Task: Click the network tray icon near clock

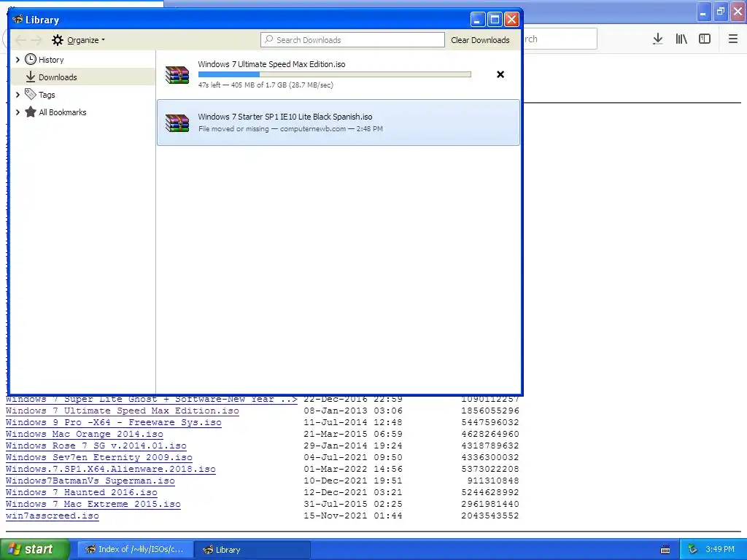Action: (692, 550)
